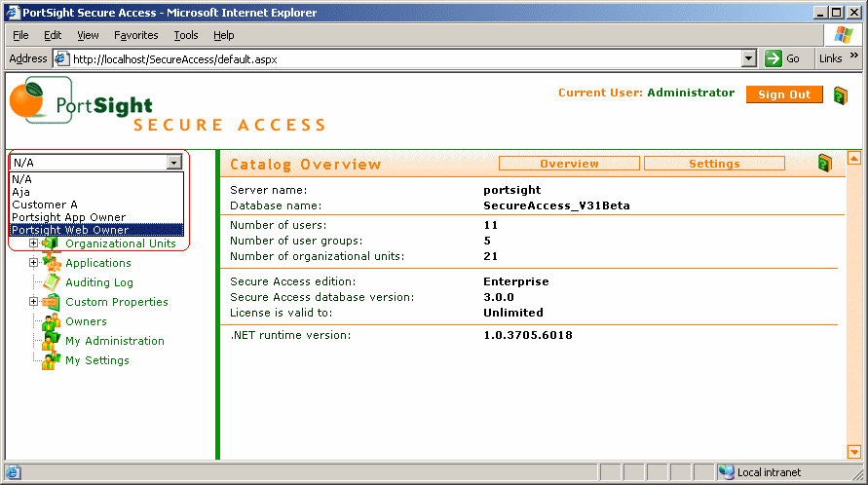Image resolution: width=868 pixels, height=485 pixels.
Task: Click the Custom Properties icon
Action: click(x=52, y=302)
